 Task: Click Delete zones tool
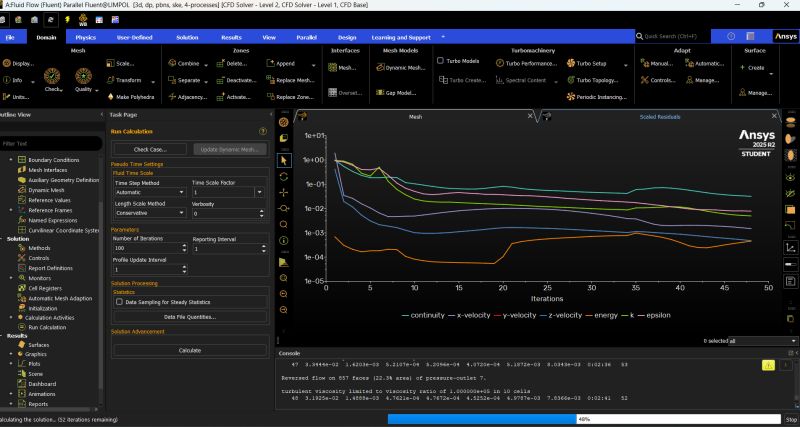point(232,64)
